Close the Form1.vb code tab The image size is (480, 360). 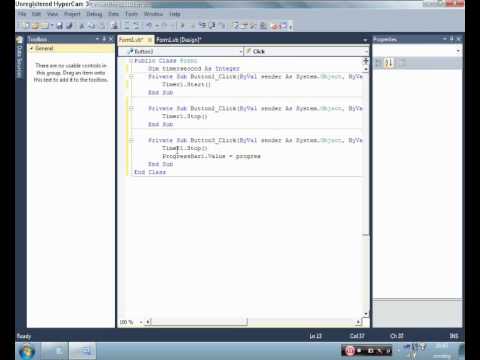coord(150,40)
